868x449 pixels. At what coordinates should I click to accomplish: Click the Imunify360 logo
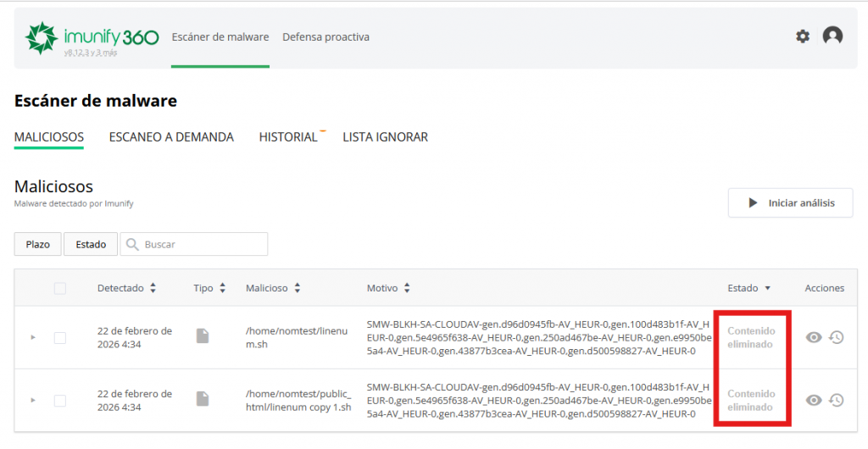point(92,37)
